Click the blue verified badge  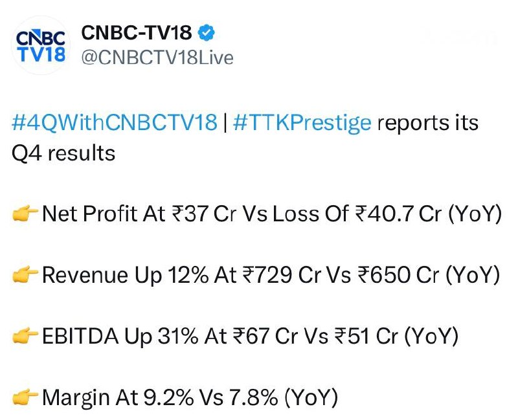click(206, 33)
